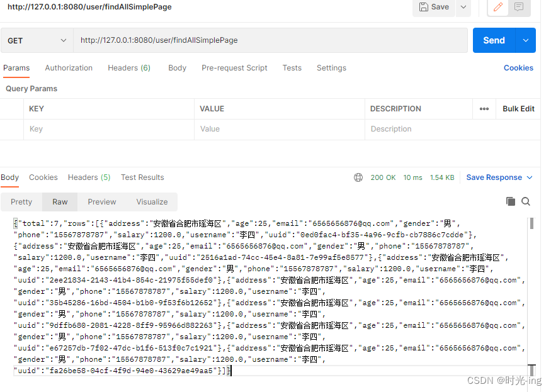Select the Raw view
The height and width of the screenshot is (392, 551).
(x=60, y=202)
